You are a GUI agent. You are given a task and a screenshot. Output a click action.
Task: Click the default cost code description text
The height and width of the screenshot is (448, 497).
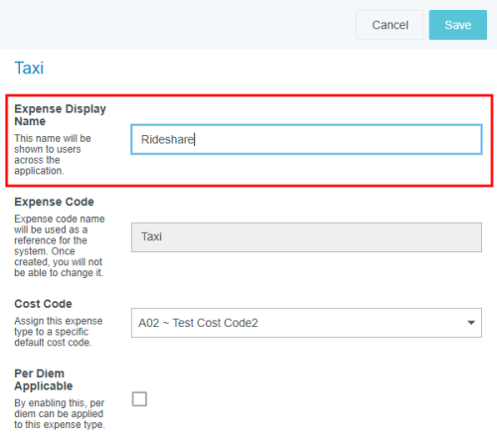pyautogui.click(x=59, y=332)
